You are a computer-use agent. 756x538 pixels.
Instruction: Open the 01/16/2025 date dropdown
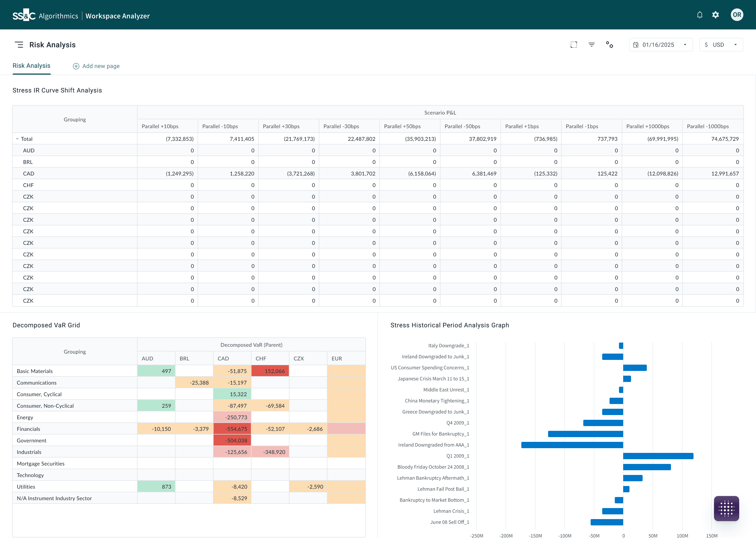click(x=661, y=45)
